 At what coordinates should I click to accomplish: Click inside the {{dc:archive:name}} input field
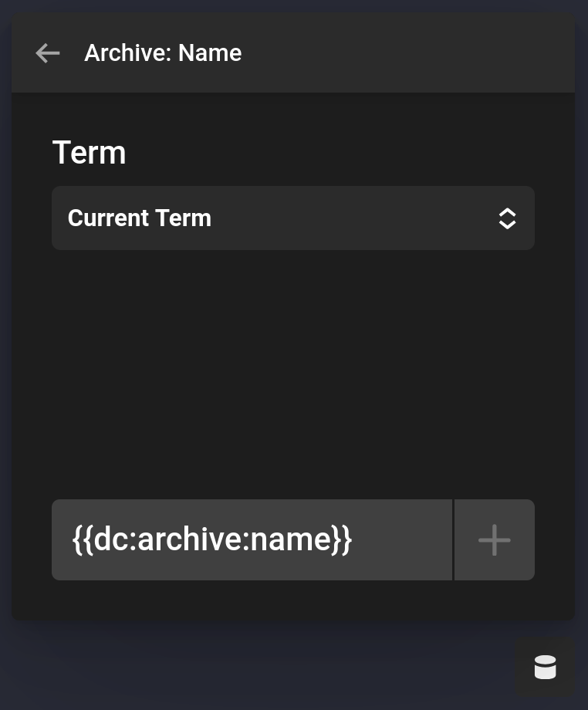pos(252,539)
